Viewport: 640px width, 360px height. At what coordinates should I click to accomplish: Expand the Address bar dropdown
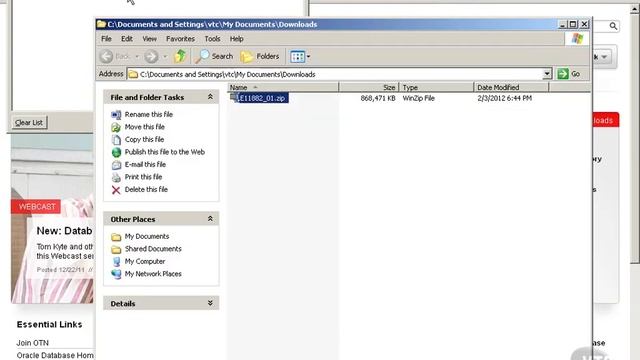547,74
